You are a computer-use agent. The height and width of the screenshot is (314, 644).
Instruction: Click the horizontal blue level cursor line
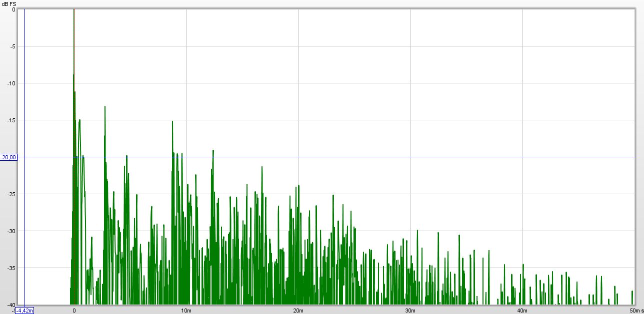pos(326,157)
